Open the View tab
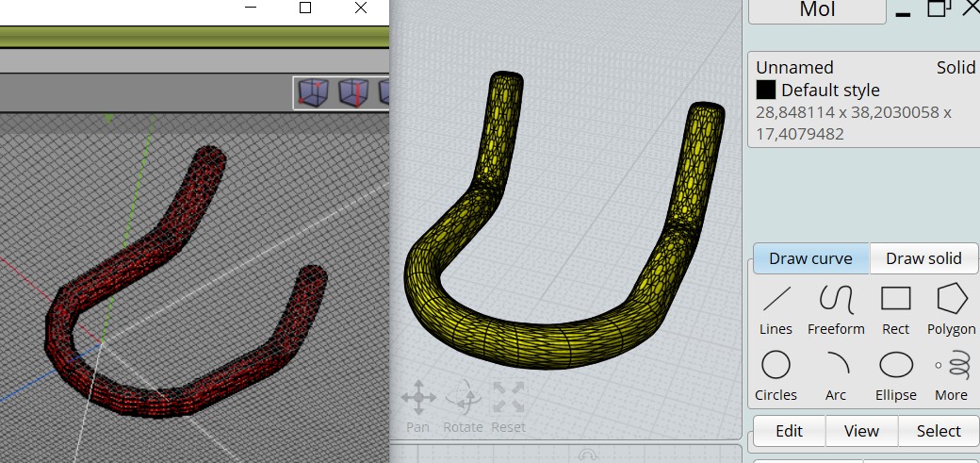980x463 pixels. (861, 431)
